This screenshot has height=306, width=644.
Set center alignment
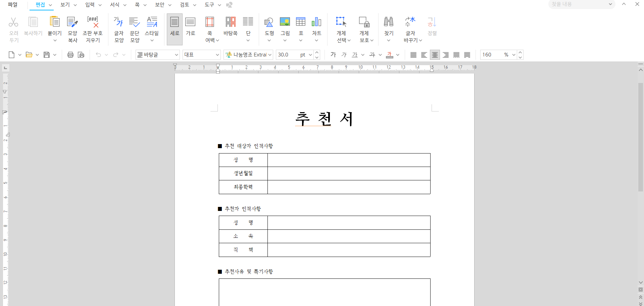pos(435,55)
